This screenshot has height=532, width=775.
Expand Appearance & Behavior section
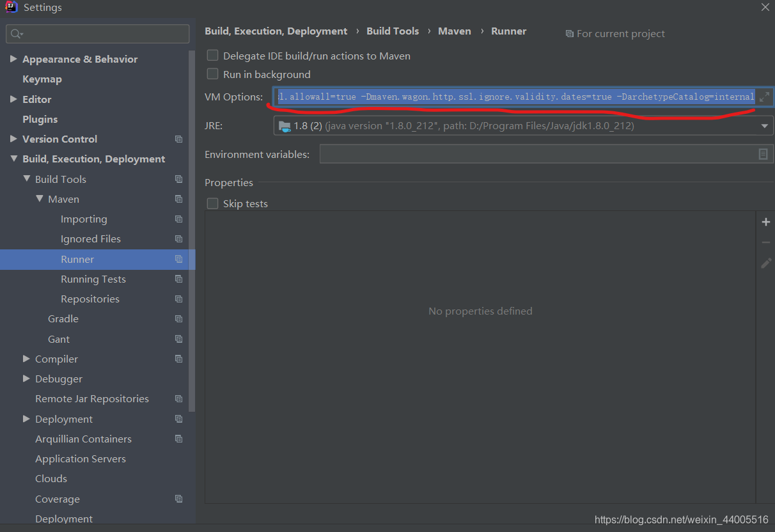(x=13, y=59)
